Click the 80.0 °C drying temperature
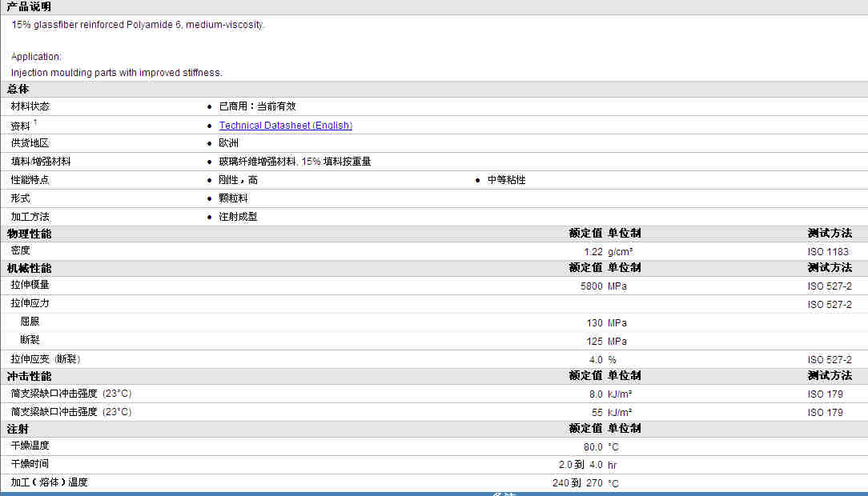This screenshot has height=496, width=868. (601, 446)
